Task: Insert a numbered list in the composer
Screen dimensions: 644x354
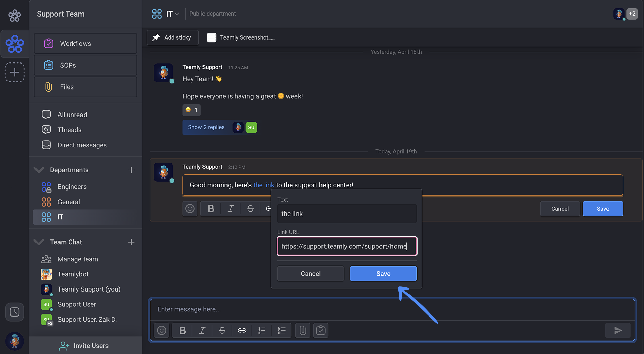Action: click(262, 330)
